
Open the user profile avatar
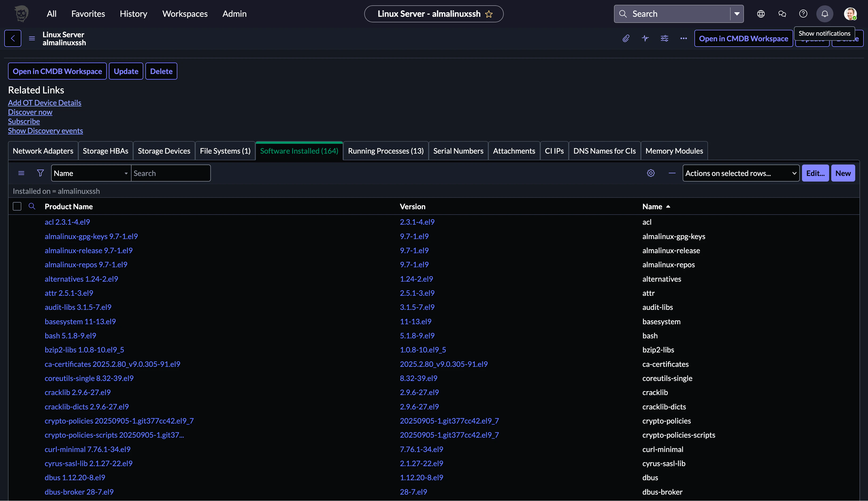850,14
